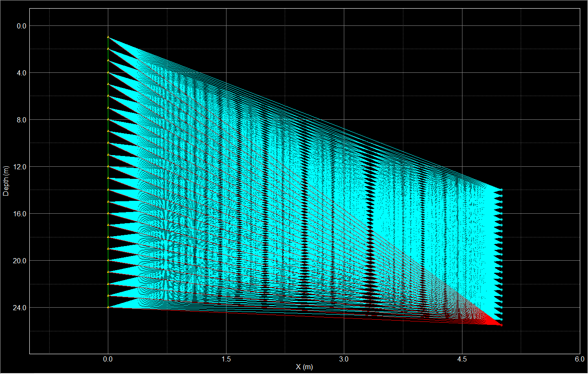Click the 1.5 tick label on X axis

tap(226, 359)
